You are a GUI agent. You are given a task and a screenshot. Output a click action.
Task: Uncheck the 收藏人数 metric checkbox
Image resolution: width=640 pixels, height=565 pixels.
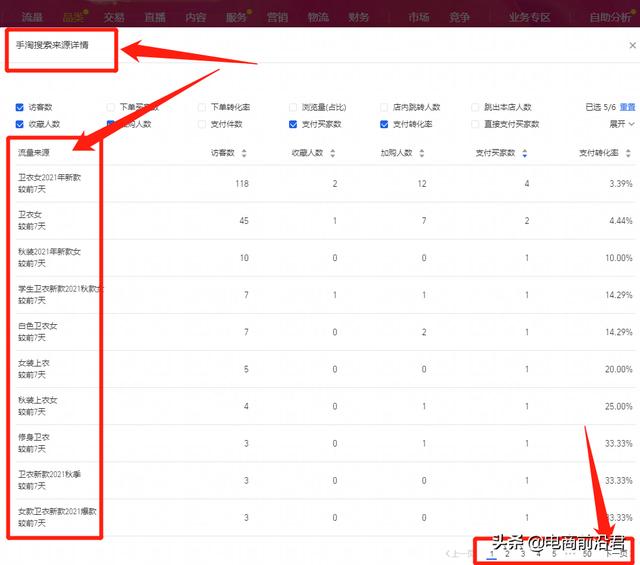coord(20,124)
